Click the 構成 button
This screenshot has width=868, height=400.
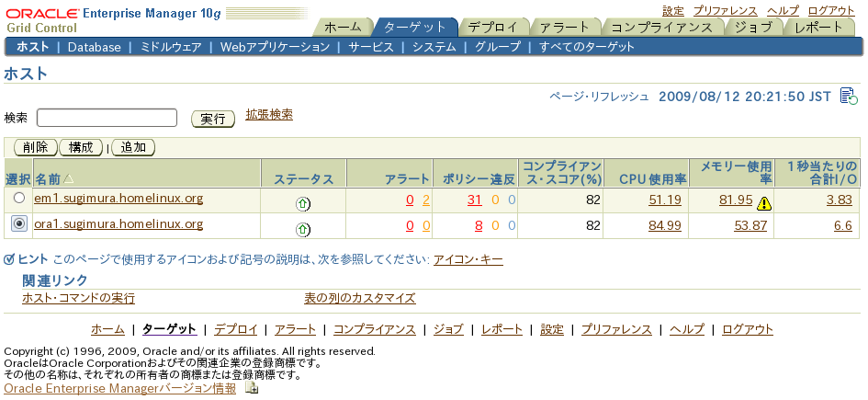point(81,147)
